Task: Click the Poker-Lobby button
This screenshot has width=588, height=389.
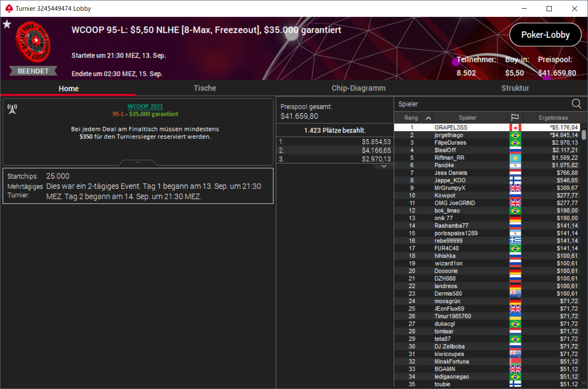Action: point(545,35)
